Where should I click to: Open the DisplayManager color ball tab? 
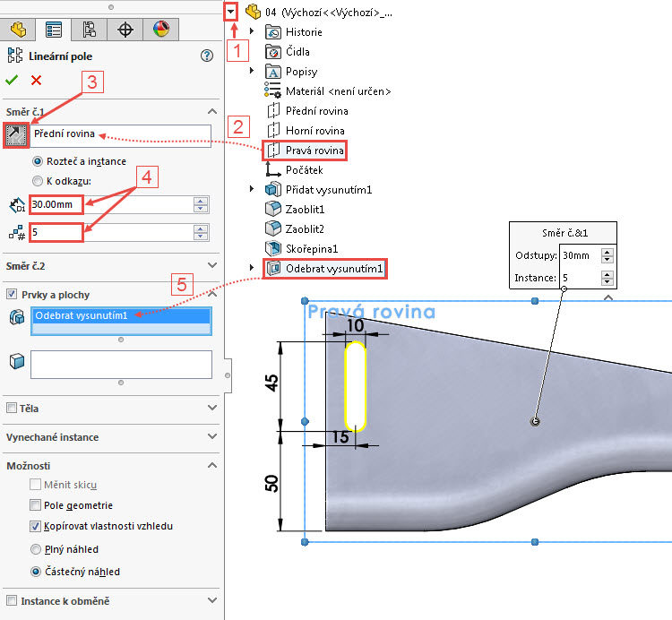coord(160,30)
